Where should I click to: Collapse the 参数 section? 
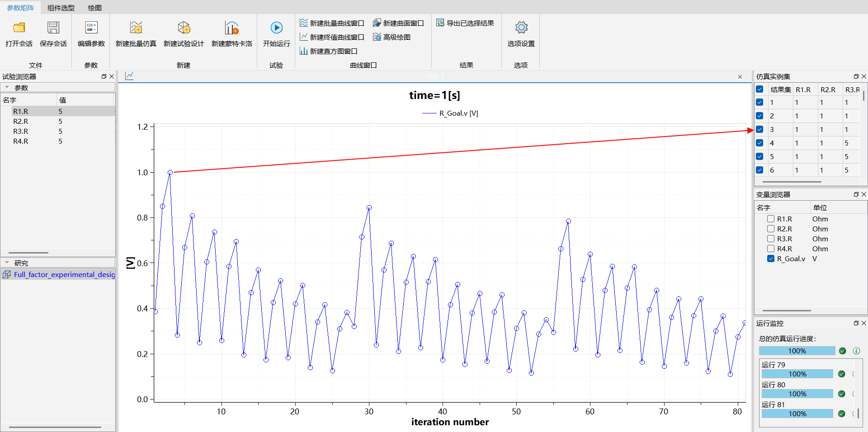point(7,87)
